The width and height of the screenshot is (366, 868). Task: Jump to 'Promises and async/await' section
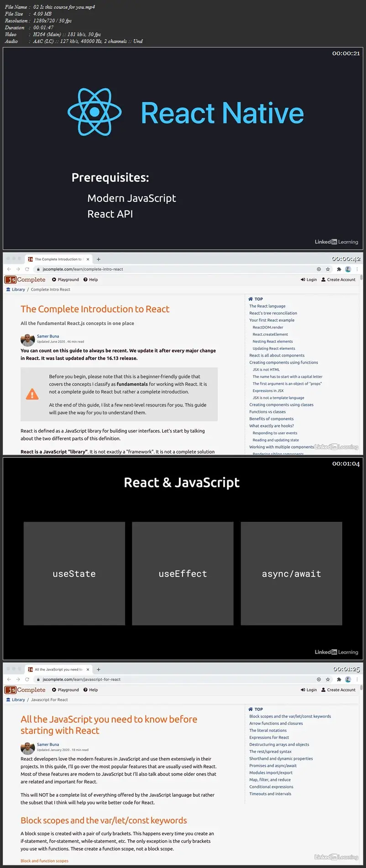pyautogui.click(x=273, y=766)
